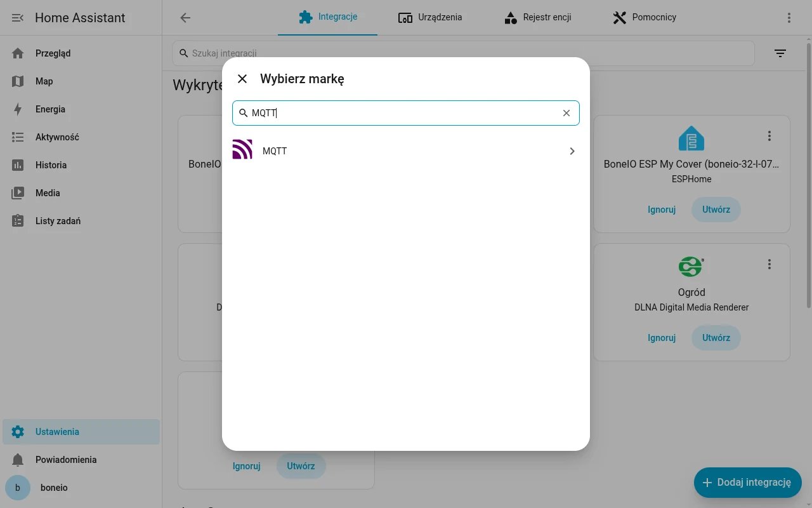Focus the Szukaj integracji search field

[x=464, y=53]
